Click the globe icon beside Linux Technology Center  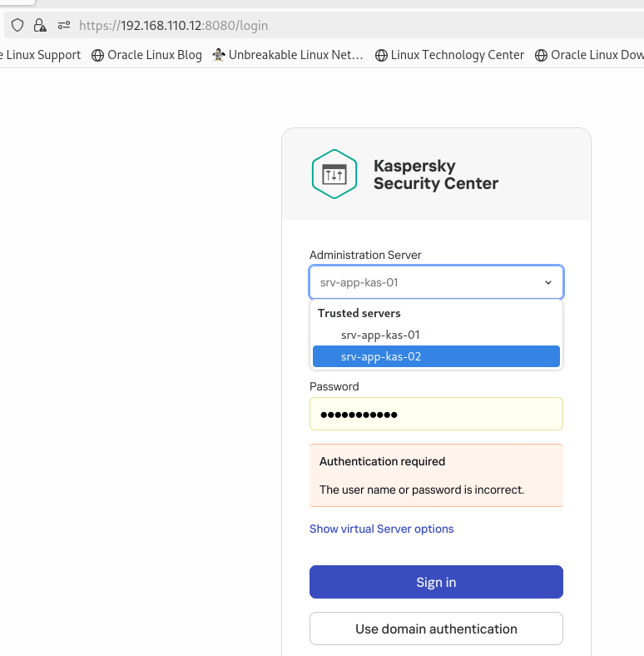[x=381, y=55]
